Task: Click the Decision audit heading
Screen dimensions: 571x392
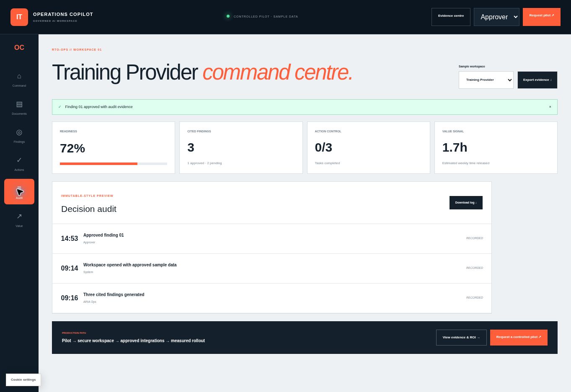Action: [89, 209]
